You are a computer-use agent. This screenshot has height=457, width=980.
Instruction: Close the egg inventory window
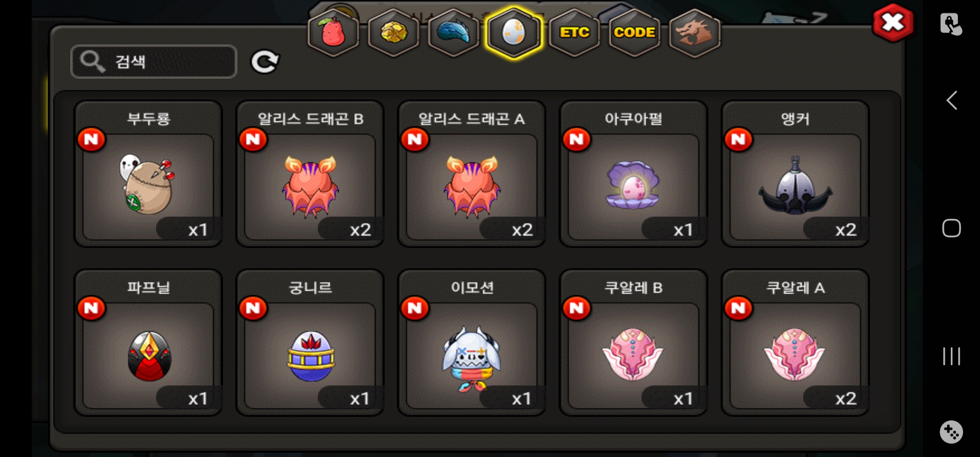point(893,23)
